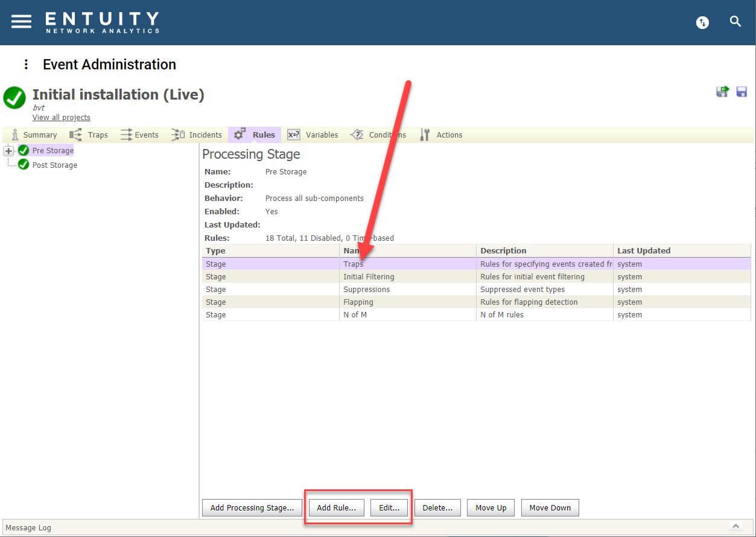Click the Description column header
Screen dimensions: 756x537
(x=545, y=251)
